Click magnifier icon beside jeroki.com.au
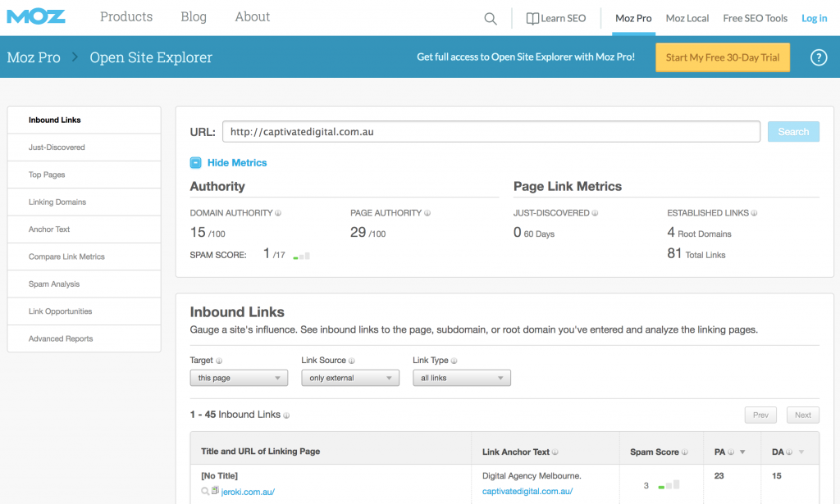Viewport: 840px width, 504px height. [205, 491]
